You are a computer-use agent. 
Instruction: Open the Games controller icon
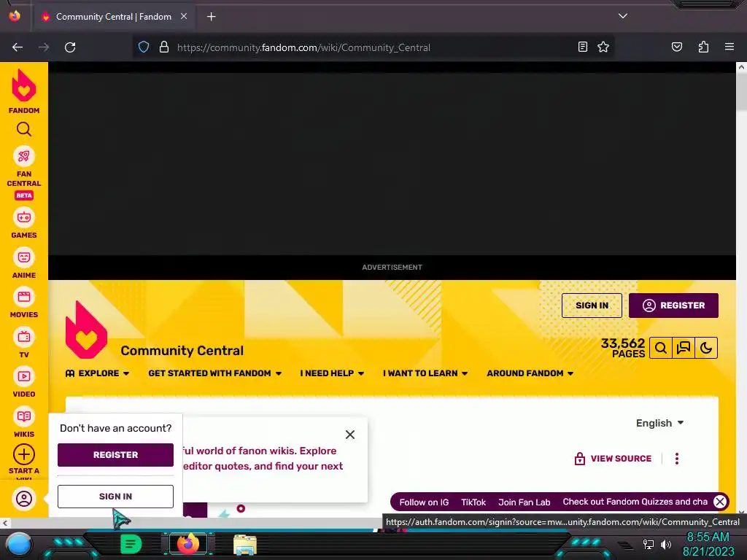24,217
